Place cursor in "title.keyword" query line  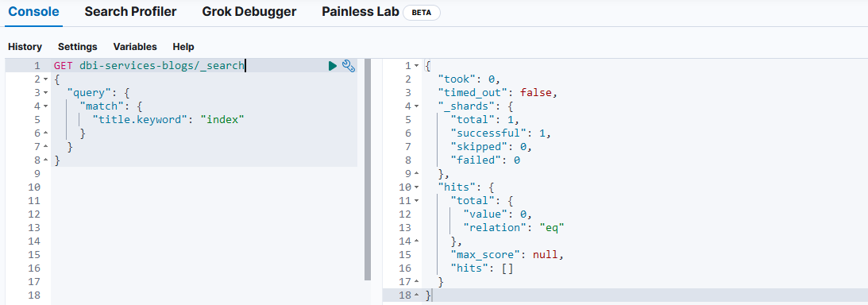[x=168, y=120]
